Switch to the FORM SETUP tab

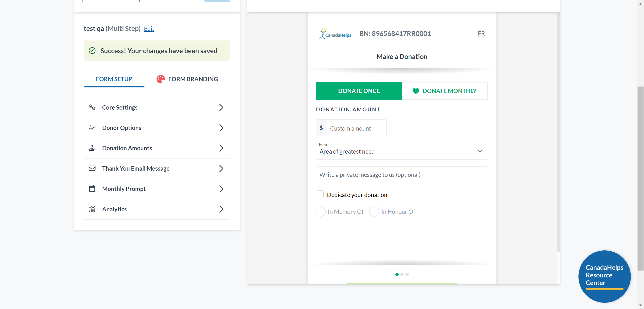114,79
